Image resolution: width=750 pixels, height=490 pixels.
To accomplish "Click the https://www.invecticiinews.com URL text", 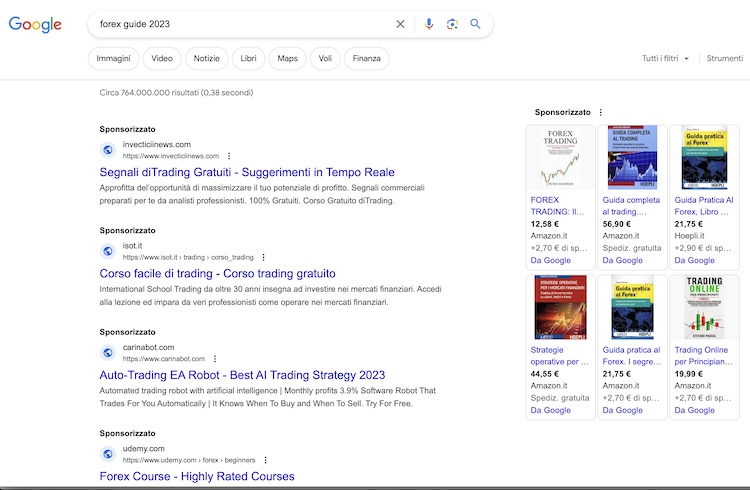I will click(x=171, y=156).
